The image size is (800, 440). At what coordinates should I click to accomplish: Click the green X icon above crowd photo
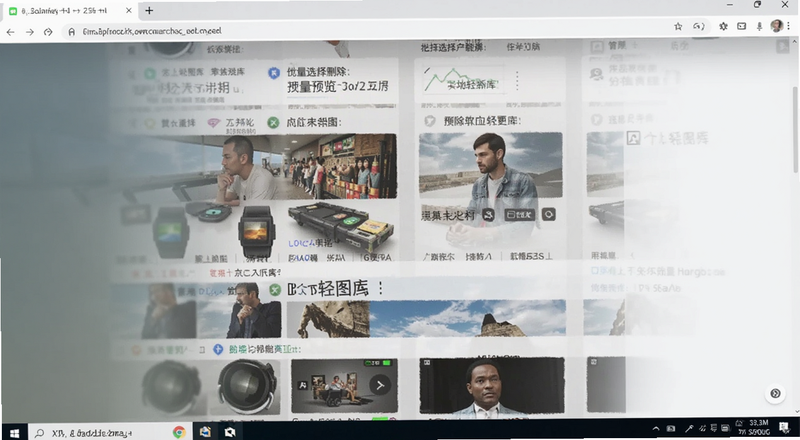(274, 123)
